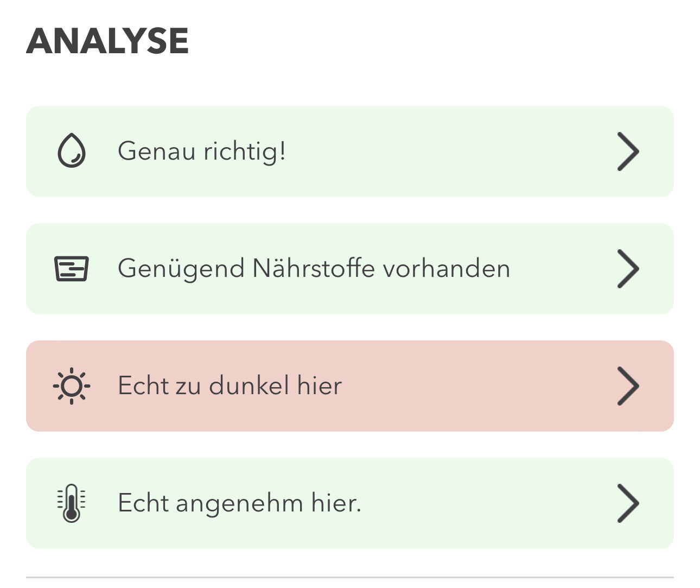Click the divider line below the cards
This screenshot has height=588, width=700.
350,577
